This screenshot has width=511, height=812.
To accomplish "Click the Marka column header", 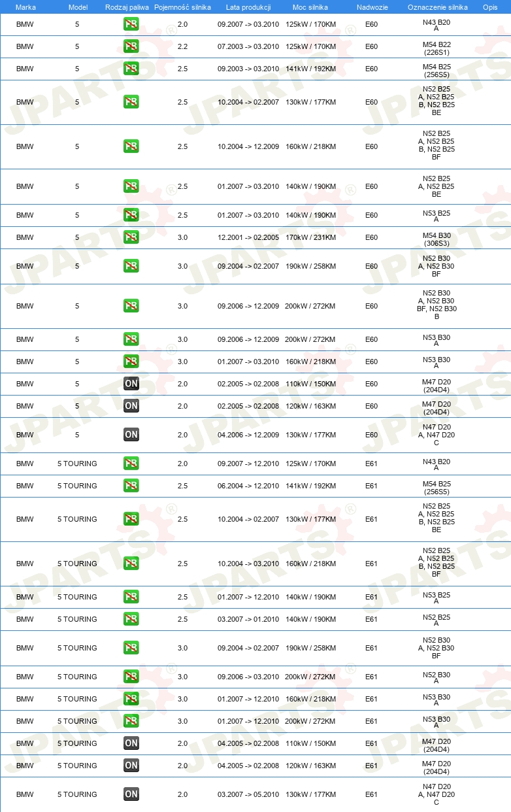I will (x=25, y=7).
